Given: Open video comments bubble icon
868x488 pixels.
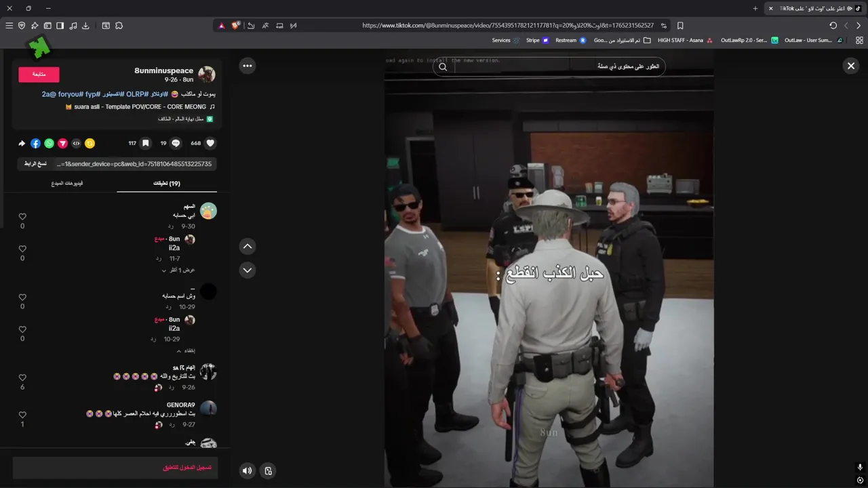Looking at the screenshot, I should click(x=176, y=143).
